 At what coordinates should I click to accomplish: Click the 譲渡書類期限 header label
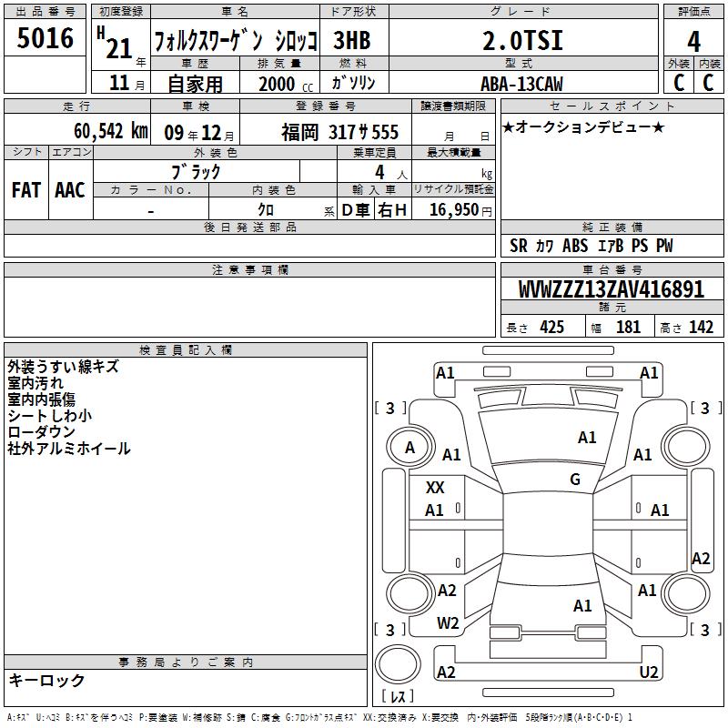453,106
